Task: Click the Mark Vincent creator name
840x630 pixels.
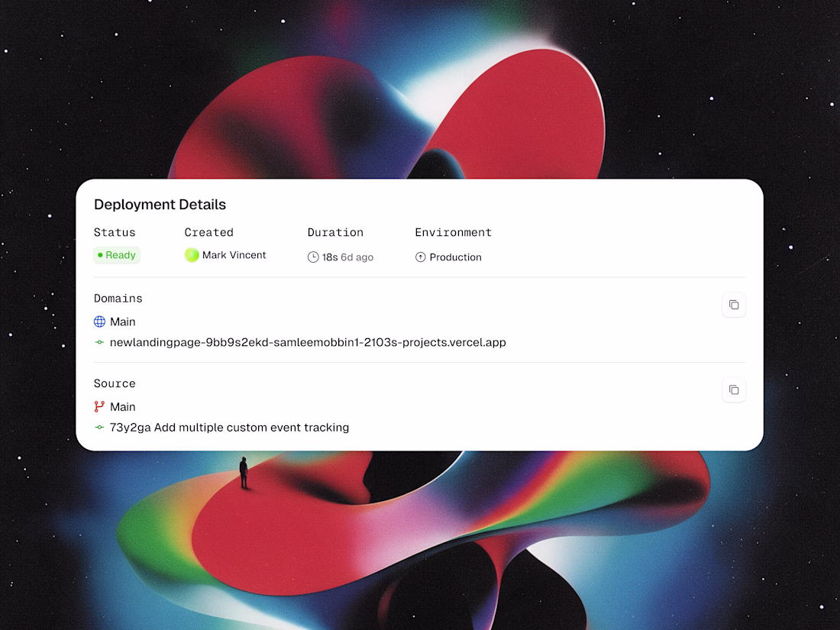Action: coord(234,255)
